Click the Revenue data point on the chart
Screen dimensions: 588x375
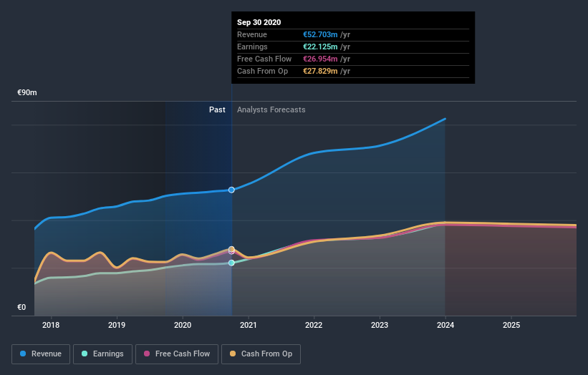tap(231, 190)
